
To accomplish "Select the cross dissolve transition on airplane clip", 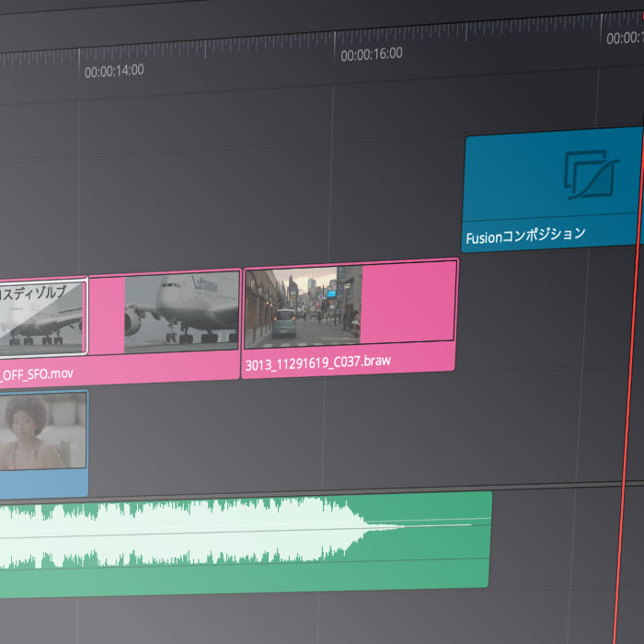I will point(42,316).
